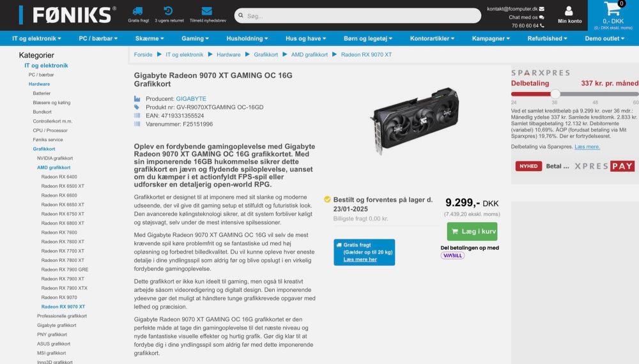Click the 3 ugers returret icon
The width and height of the screenshot is (639, 364).
tap(168, 11)
